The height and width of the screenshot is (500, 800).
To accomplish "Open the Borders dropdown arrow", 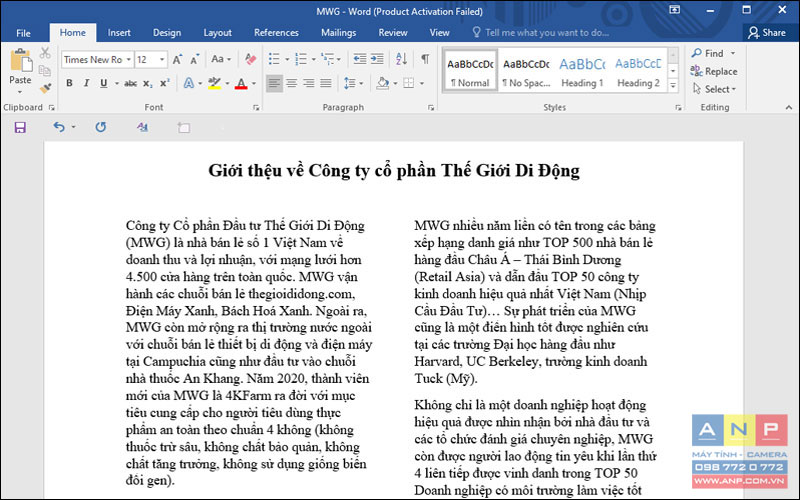I will 422,83.
